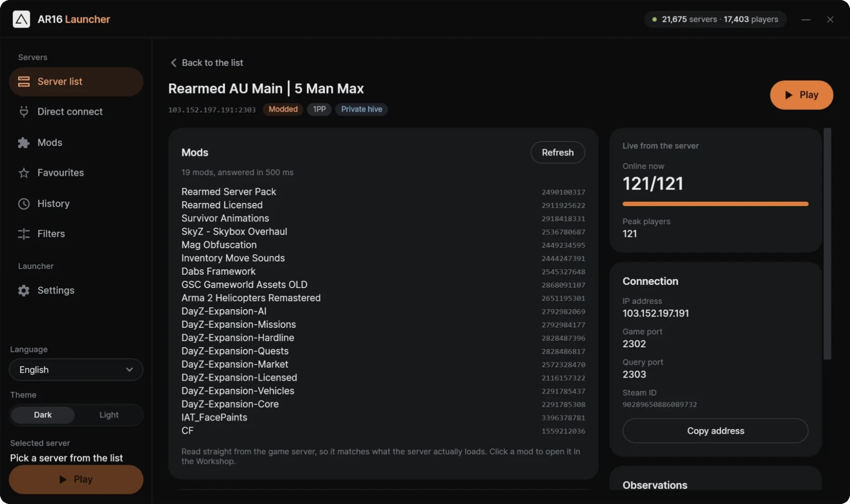Click the AR16 Launcher logo icon
Screen dimensions: 850x504
(x=21, y=19)
